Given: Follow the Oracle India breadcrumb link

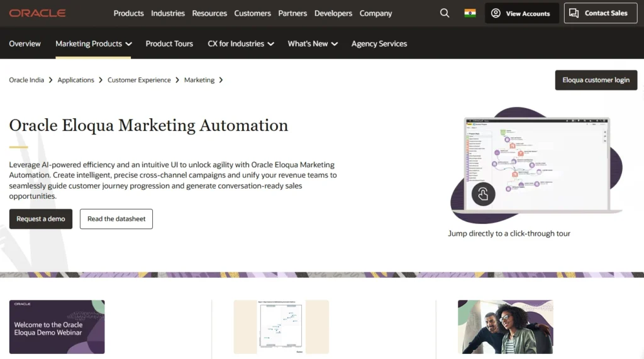Looking at the screenshot, I should click(x=26, y=80).
